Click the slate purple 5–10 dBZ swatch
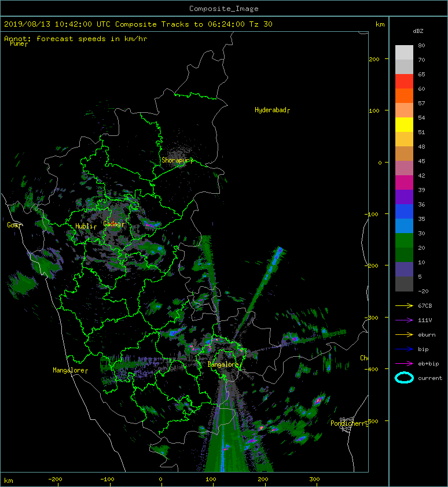 coord(404,269)
